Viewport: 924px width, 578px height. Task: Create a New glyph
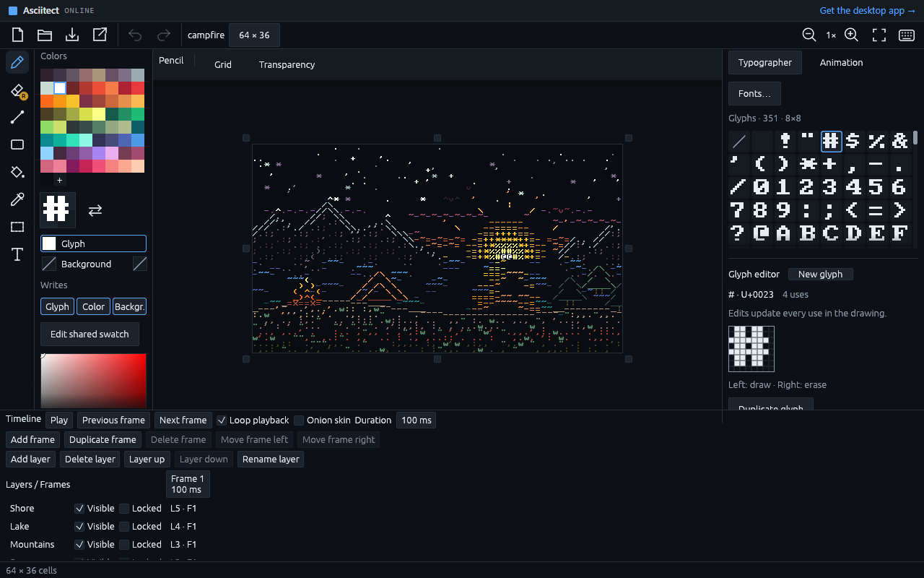click(821, 275)
